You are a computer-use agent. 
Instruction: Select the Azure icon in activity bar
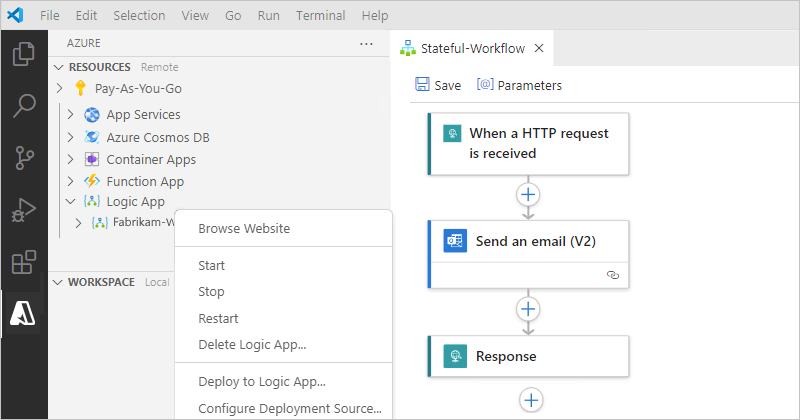(x=24, y=314)
